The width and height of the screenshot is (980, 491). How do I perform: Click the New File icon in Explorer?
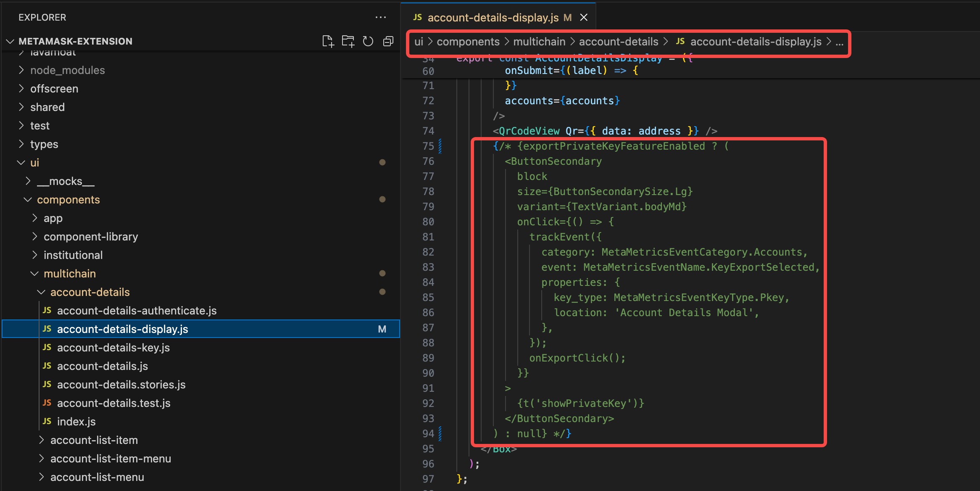pyautogui.click(x=328, y=41)
